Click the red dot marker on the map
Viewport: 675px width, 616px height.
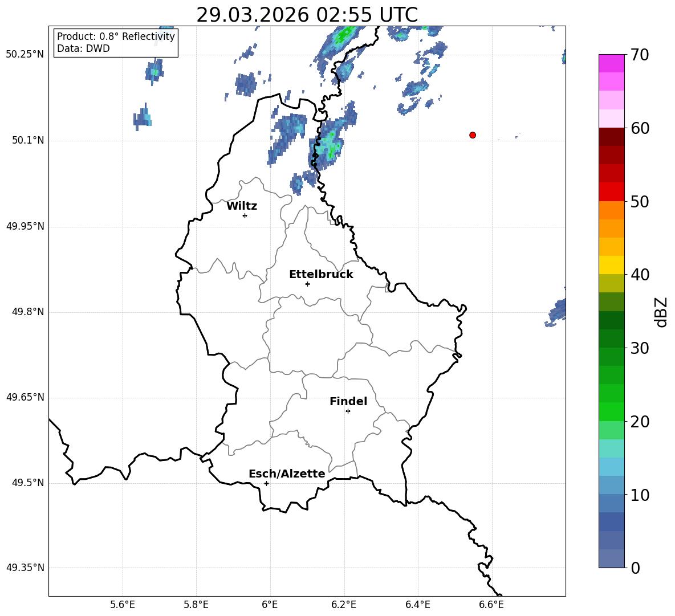tap(472, 135)
